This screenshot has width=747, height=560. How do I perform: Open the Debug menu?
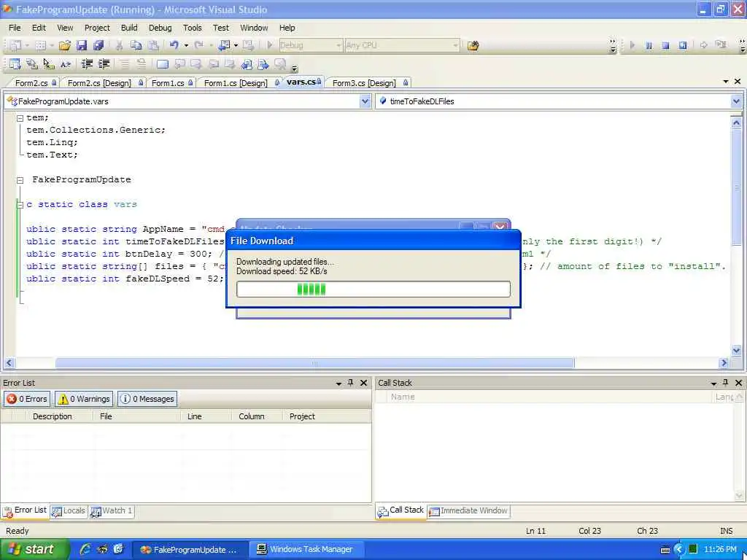pyautogui.click(x=160, y=28)
